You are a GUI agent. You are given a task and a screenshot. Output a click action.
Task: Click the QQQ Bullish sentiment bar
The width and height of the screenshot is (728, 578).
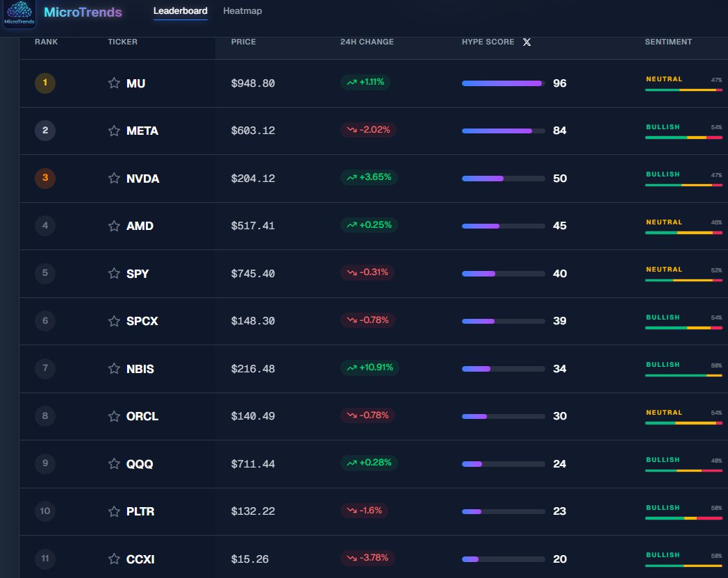tap(684, 471)
